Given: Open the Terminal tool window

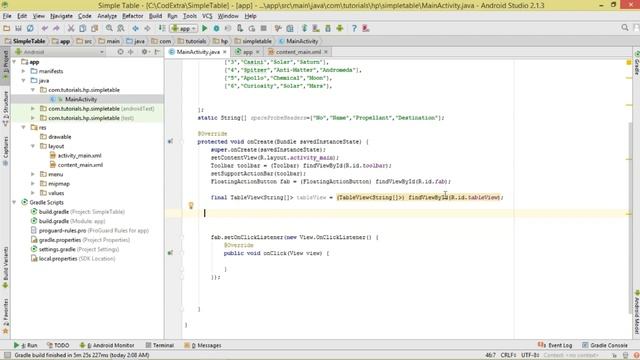Looking at the screenshot, I should coord(160,345).
